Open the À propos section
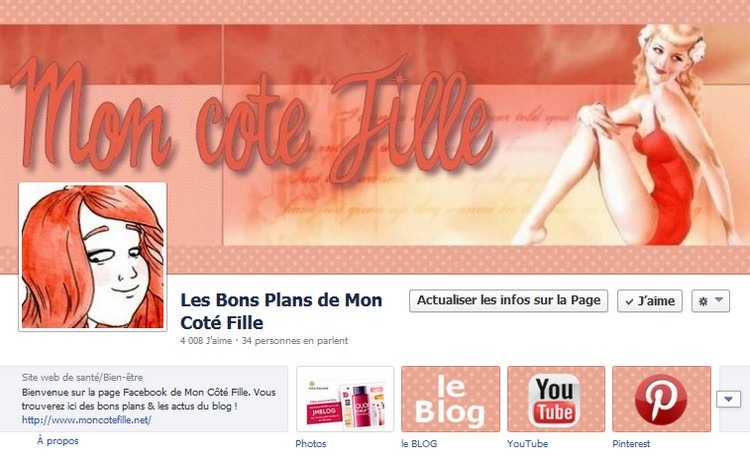The image size is (750, 456). point(58,441)
